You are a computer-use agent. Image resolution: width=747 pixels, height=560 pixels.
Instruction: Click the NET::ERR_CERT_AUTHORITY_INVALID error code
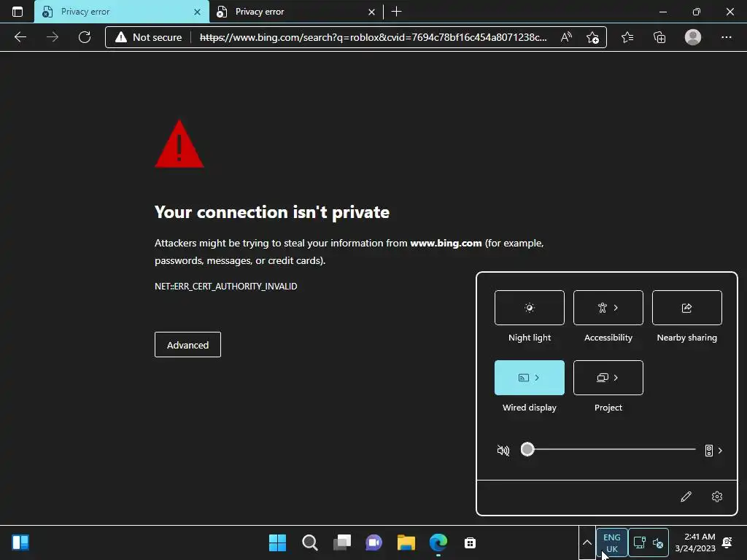coord(226,286)
